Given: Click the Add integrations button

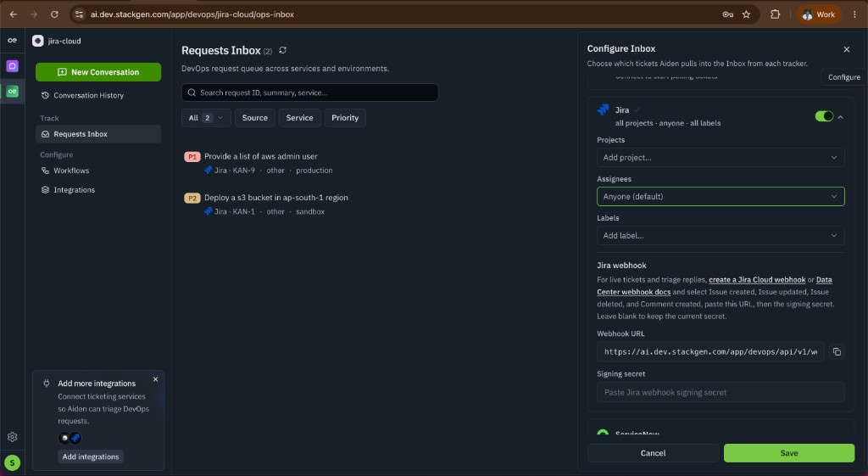Looking at the screenshot, I should tap(91, 456).
